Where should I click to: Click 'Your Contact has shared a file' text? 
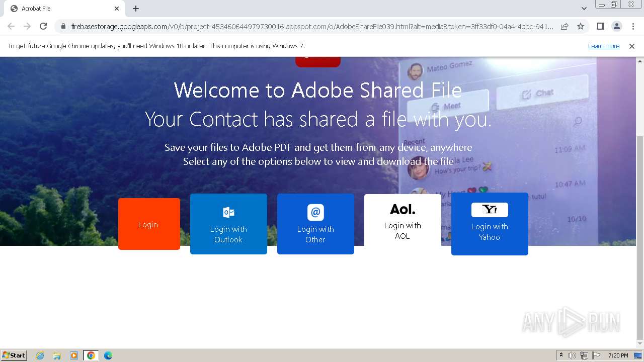pyautogui.click(x=318, y=120)
